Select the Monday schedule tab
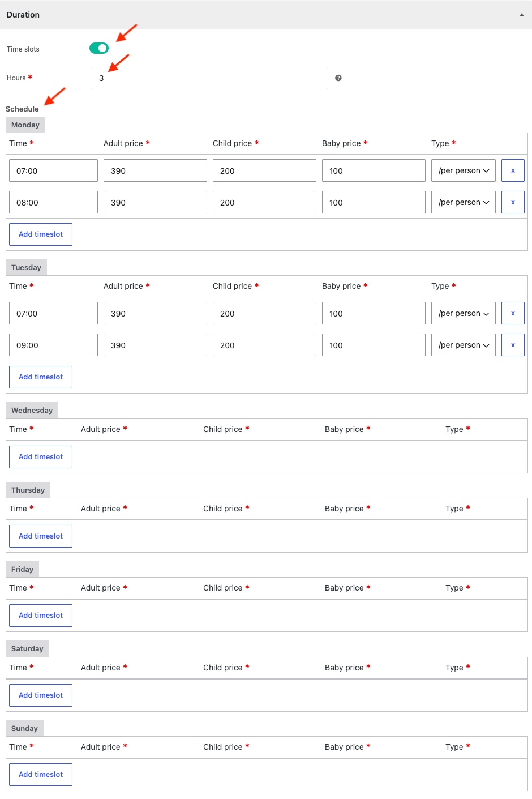This screenshot has width=532, height=799. pos(25,125)
